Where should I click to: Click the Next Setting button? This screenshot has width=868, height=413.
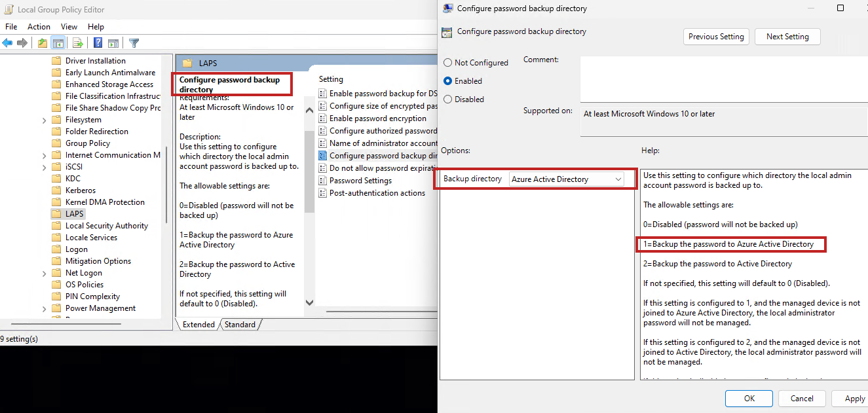pos(787,37)
